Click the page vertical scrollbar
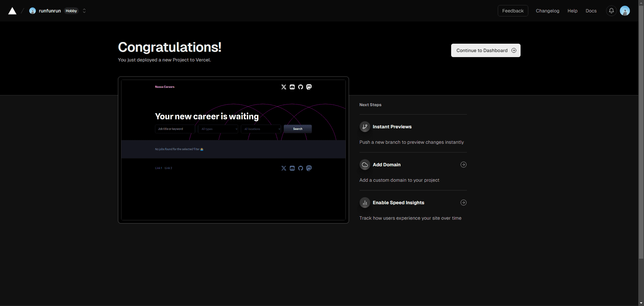644x306 pixels. [641, 134]
